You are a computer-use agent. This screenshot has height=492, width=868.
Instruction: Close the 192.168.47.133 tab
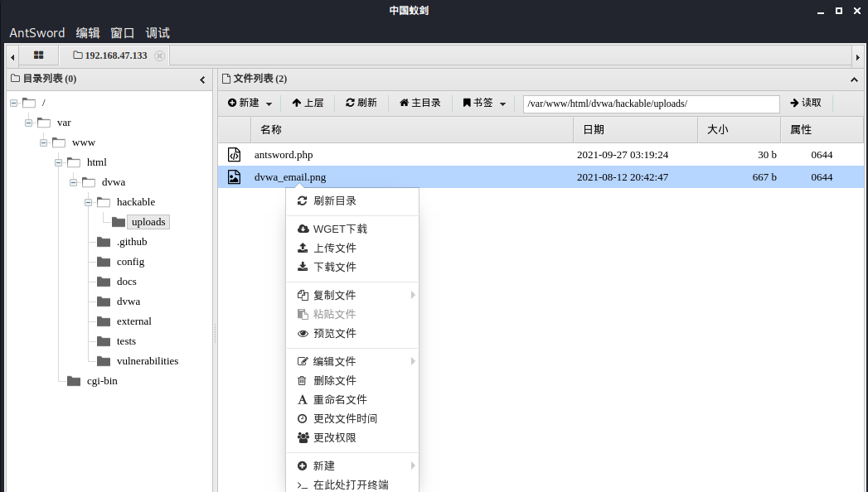pyautogui.click(x=159, y=55)
